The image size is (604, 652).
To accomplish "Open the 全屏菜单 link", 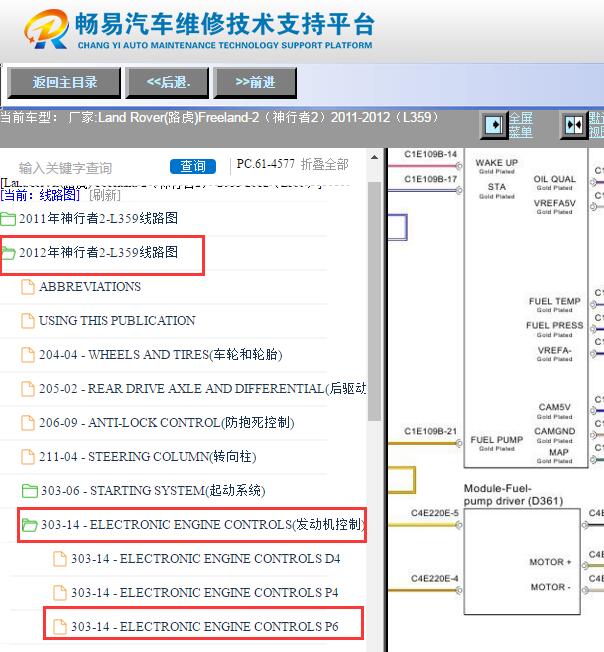I will point(521,125).
